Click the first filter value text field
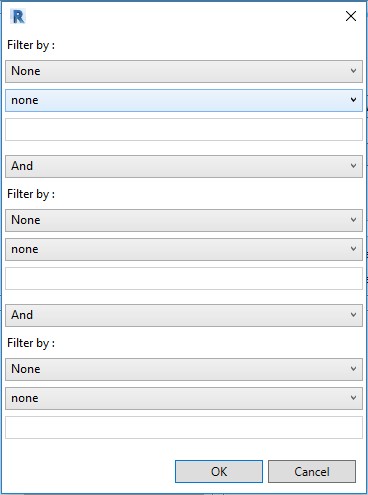Image resolution: width=368 pixels, height=495 pixels. [184, 129]
